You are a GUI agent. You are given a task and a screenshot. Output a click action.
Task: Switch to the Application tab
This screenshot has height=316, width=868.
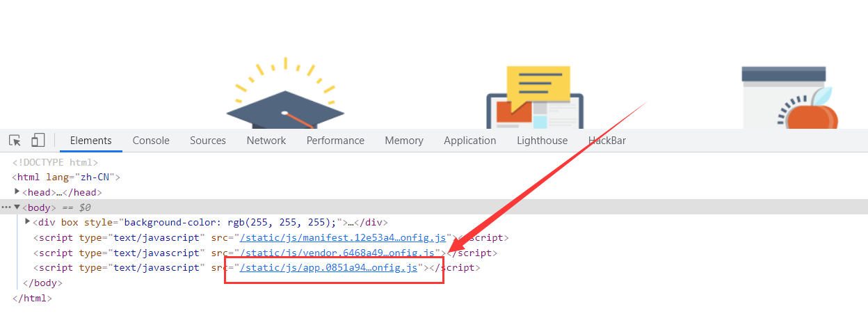click(469, 141)
